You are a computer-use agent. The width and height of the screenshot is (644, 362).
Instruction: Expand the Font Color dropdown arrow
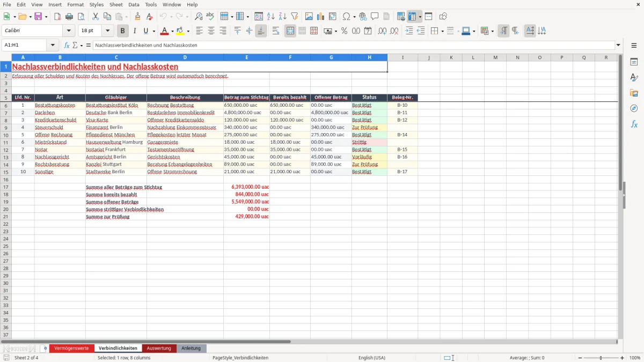[x=172, y=31]
